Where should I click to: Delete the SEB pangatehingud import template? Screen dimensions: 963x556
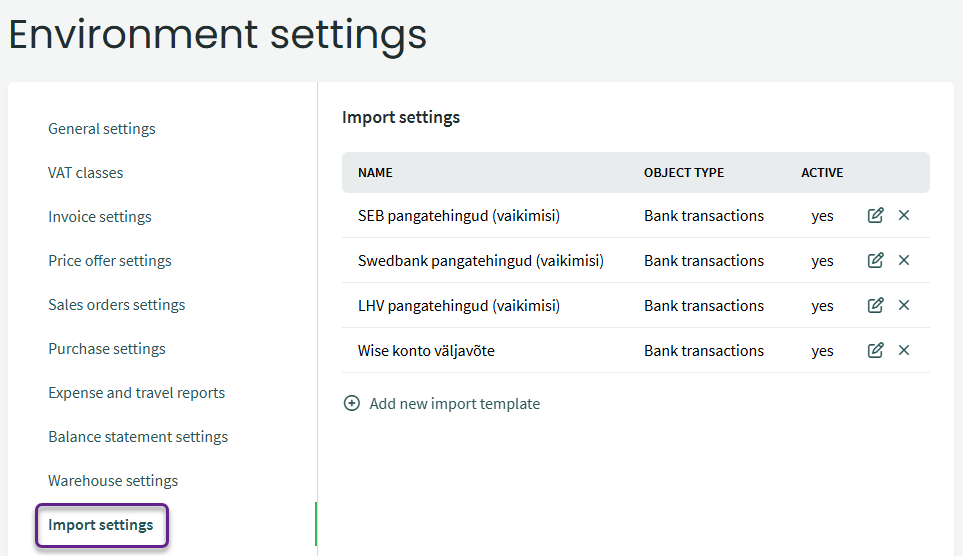click(904, 215)
